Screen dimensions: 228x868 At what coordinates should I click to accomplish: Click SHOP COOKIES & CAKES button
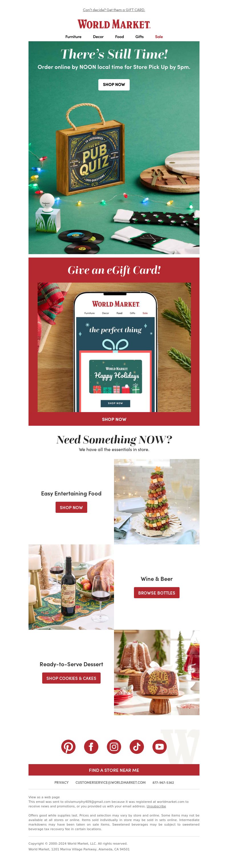coord(71,678)
